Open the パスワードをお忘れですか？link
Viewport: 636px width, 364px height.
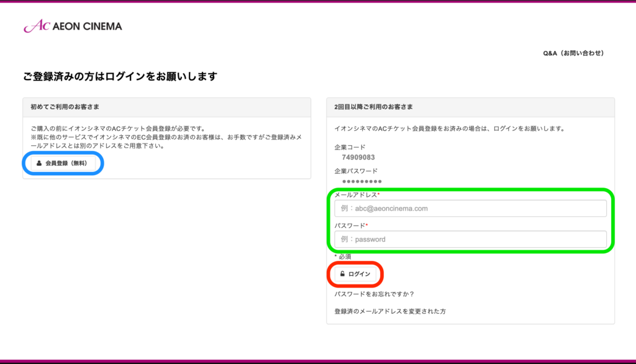point(375,294)
